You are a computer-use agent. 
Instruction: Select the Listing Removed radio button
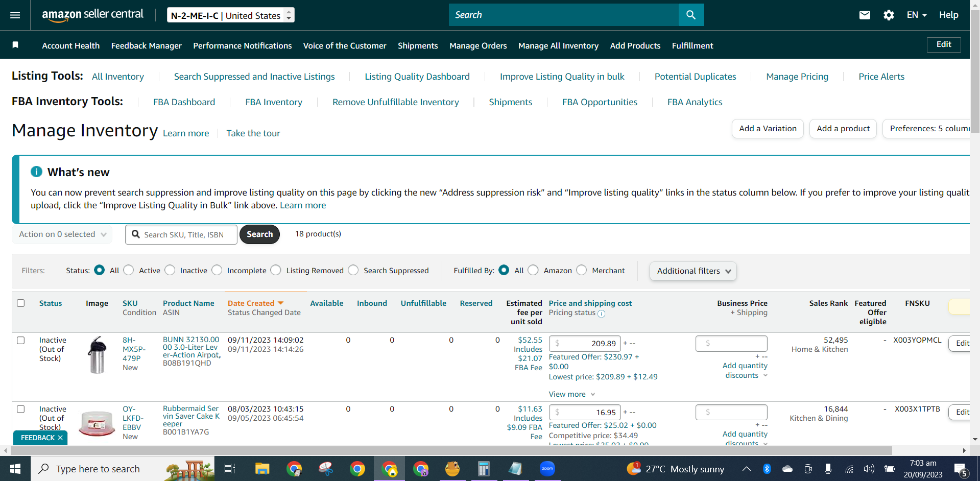(x=276, y=270)
